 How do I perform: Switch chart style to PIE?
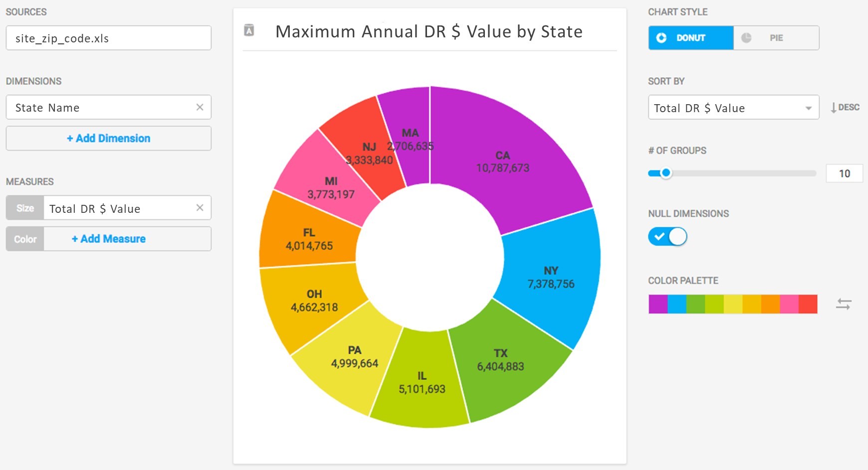[776, 37]
